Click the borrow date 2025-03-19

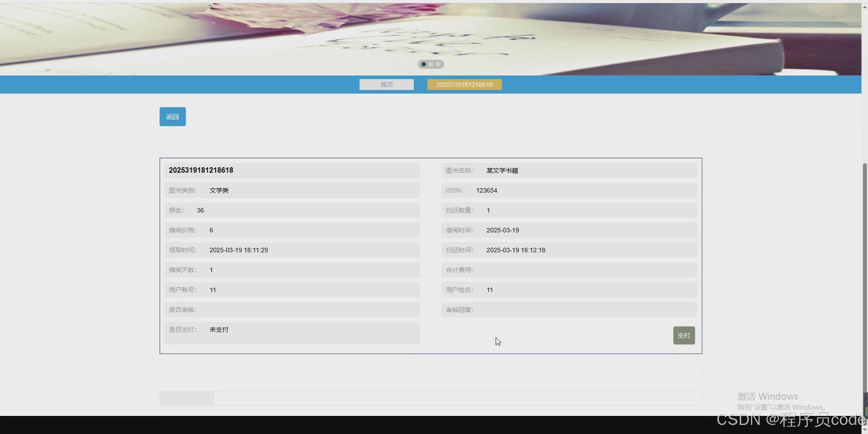[x=503, y=230]
